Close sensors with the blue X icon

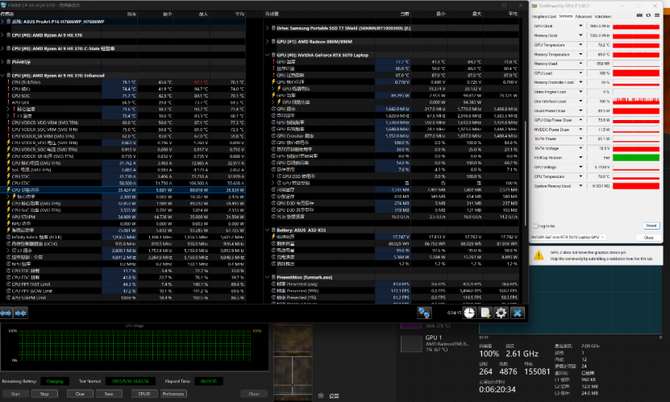pyautogui.click(x=517, y=312)
